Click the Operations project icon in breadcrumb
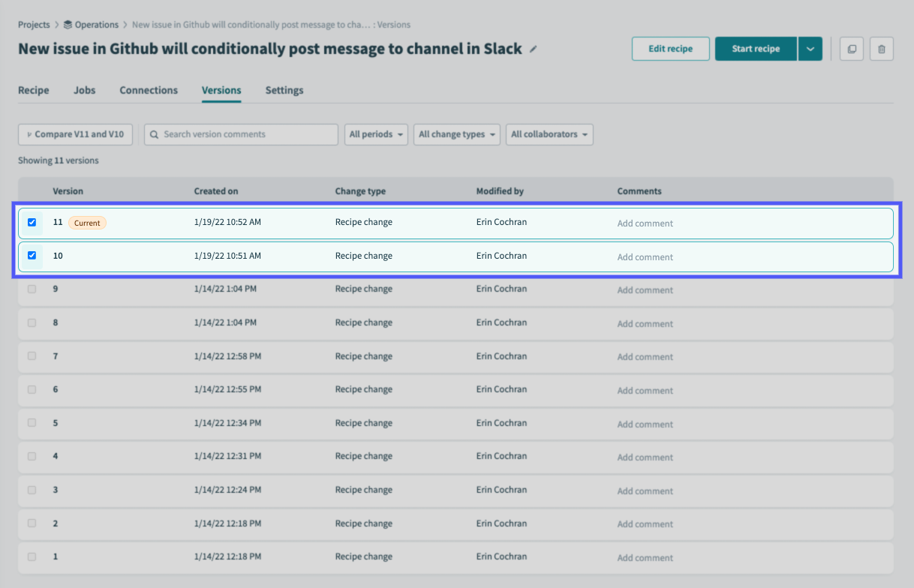Screen dimensions: 914x588 (x=66, y=24)
